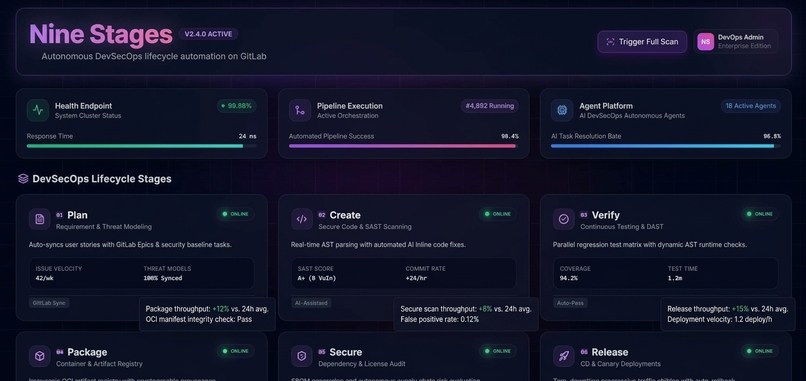The width and height of the screenshot is (806, 381).
Task: Click the Threat Models 100% Synced value
Action: tap(163, 278)
